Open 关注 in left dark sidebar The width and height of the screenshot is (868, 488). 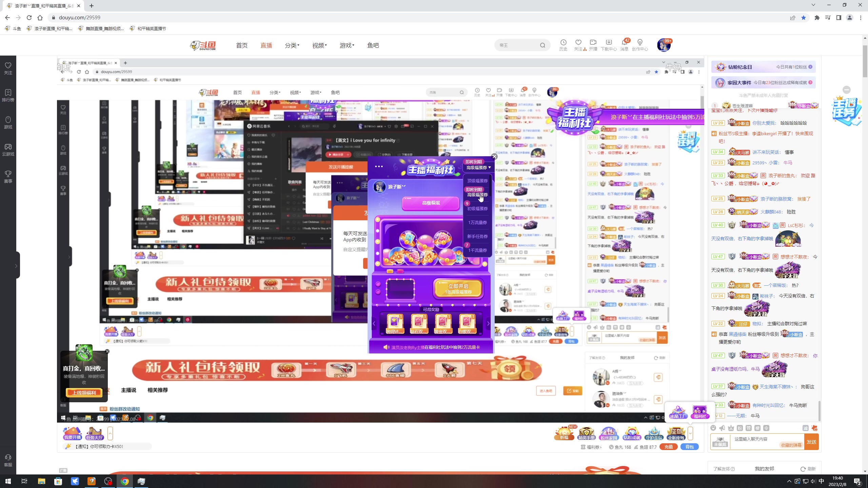pos(8,68)
